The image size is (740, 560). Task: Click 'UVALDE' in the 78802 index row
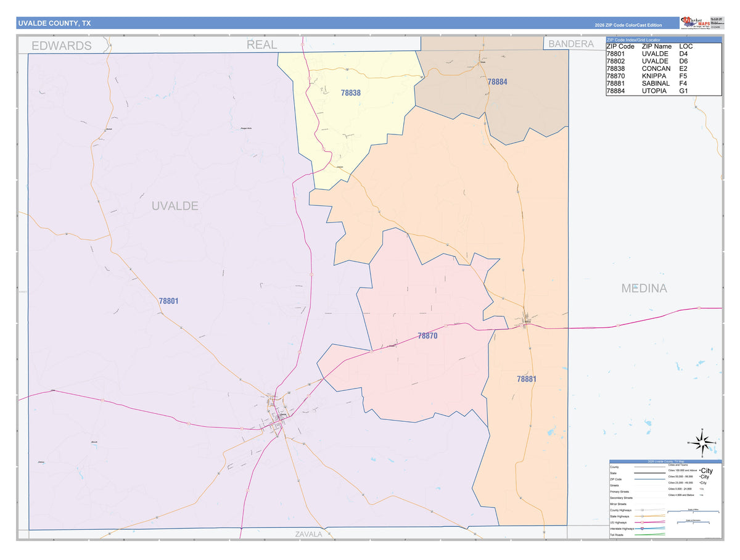click(655, 61)
